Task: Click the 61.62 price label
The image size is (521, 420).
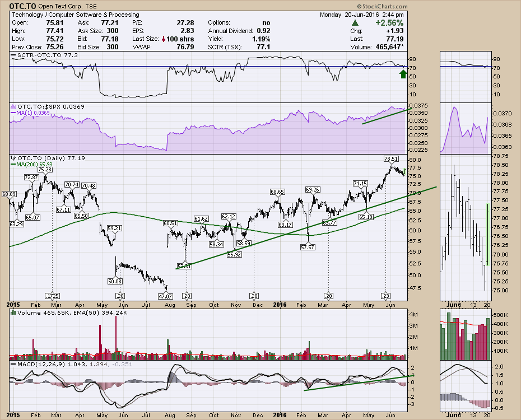Action: [x=201, y=219]
